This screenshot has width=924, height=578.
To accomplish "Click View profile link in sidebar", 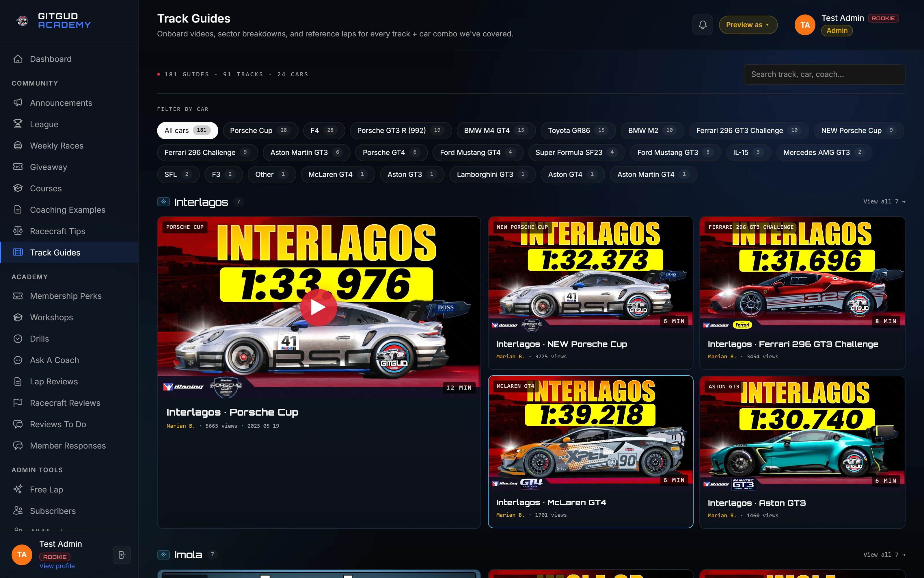I will click(x=57, y=566).
